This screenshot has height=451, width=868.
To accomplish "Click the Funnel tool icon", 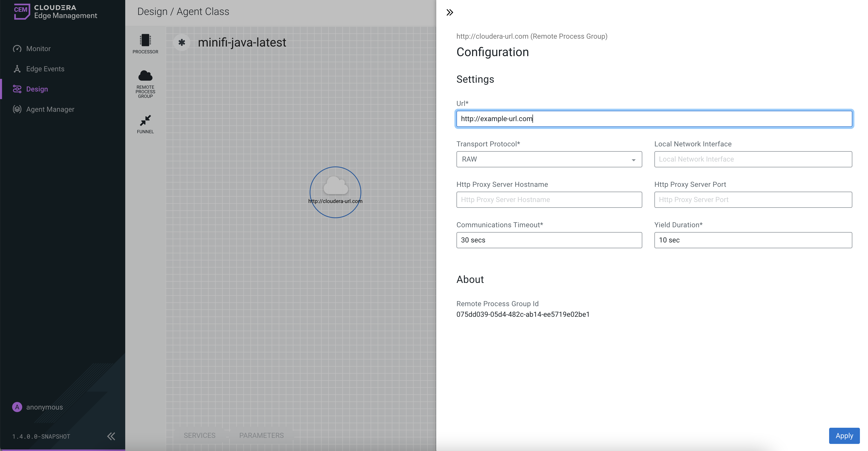I will pyautogui.click(x=145, y=120).
